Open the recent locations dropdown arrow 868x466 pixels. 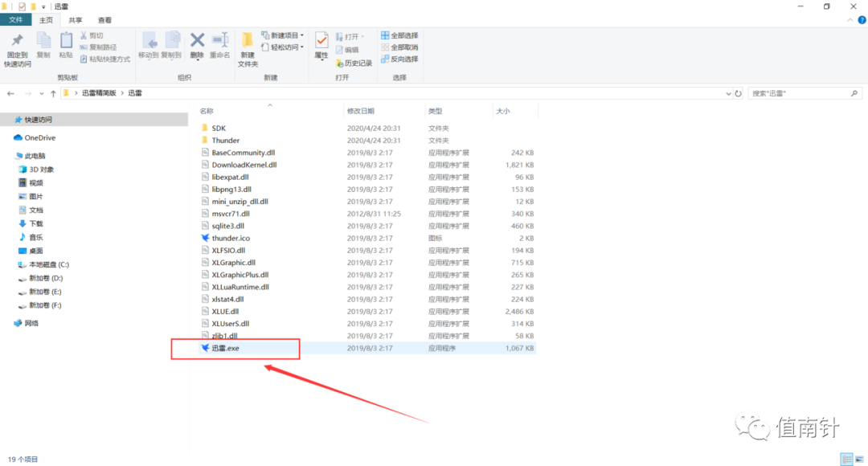(42, 93)
